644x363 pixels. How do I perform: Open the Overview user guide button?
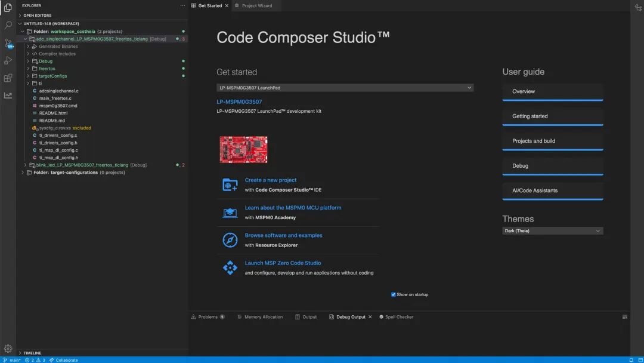pyautogui.click(x=552, y=92)
